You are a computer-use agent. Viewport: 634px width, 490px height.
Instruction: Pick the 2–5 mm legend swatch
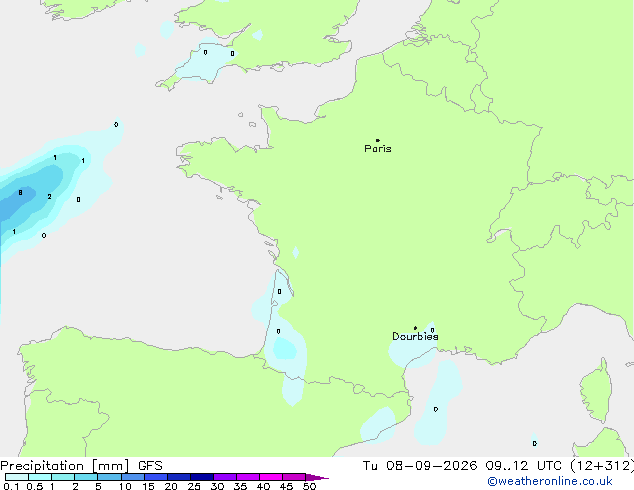tap(86, 477)
